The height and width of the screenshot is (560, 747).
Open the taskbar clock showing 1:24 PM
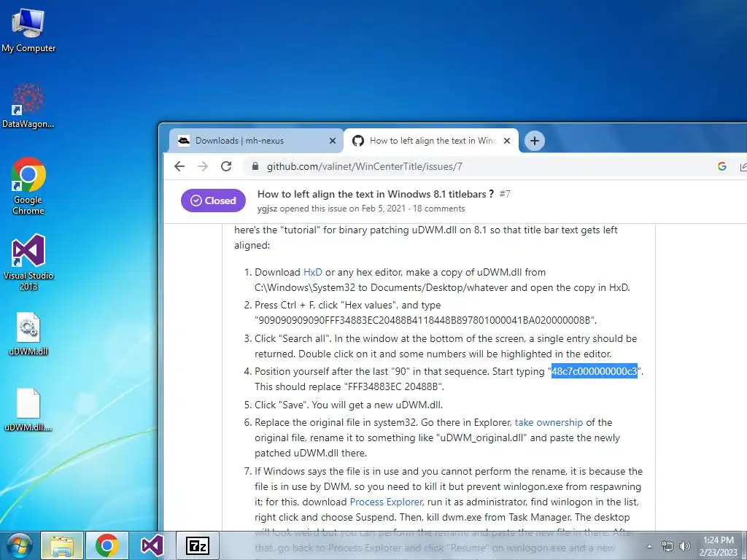coord(719,546)
